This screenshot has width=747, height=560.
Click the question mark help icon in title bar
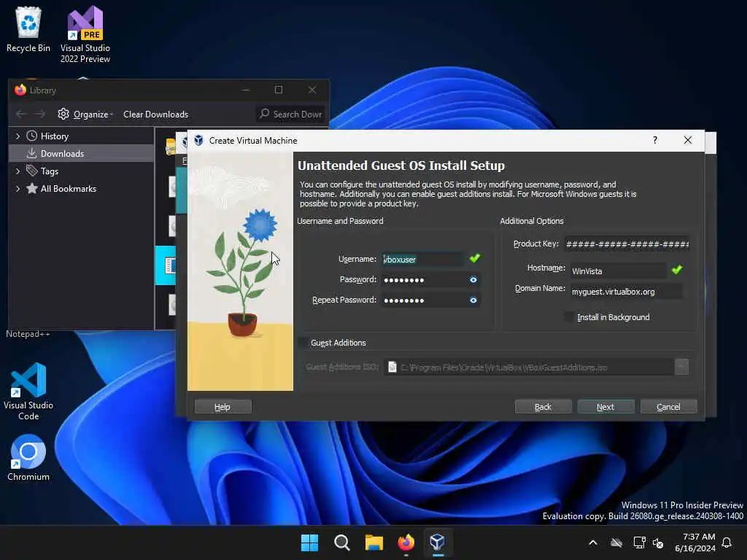coord(655,140)
